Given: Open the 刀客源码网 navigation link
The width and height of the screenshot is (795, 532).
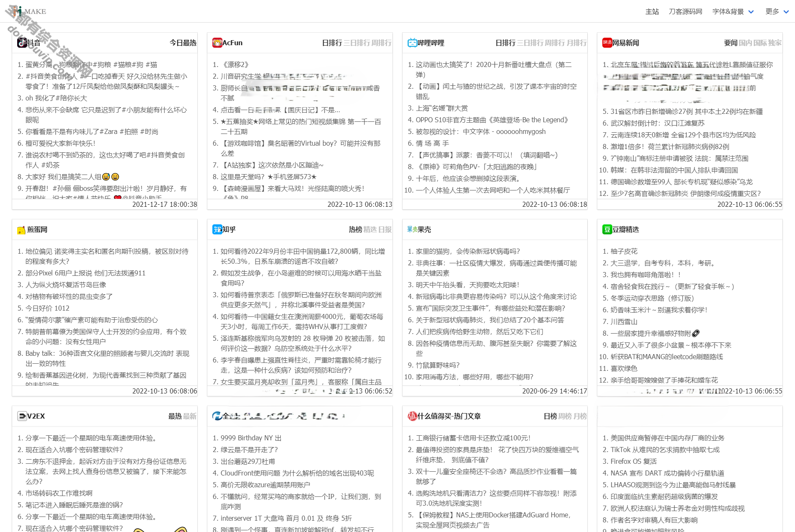Looking at the screenshot, I should [685, 12].
